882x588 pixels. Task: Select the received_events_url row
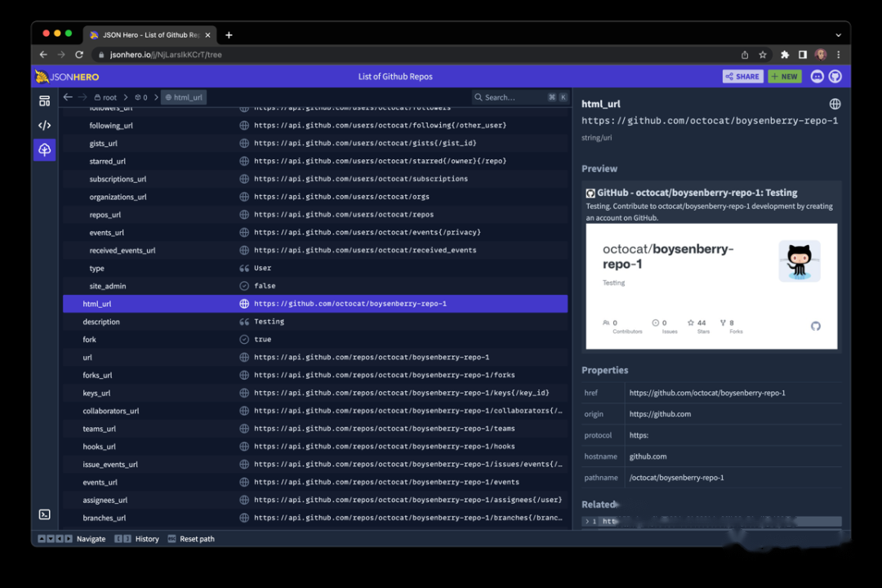click(315, 251)
